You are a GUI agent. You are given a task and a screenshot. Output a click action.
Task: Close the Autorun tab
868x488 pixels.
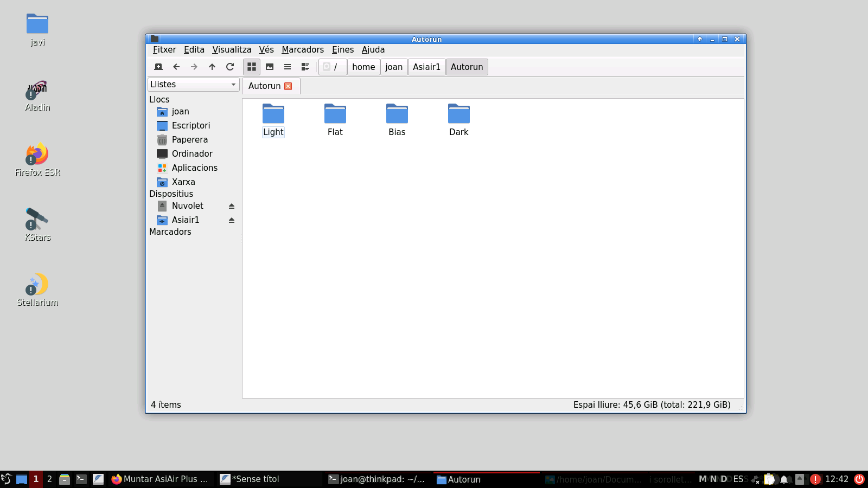click(288, 86)
